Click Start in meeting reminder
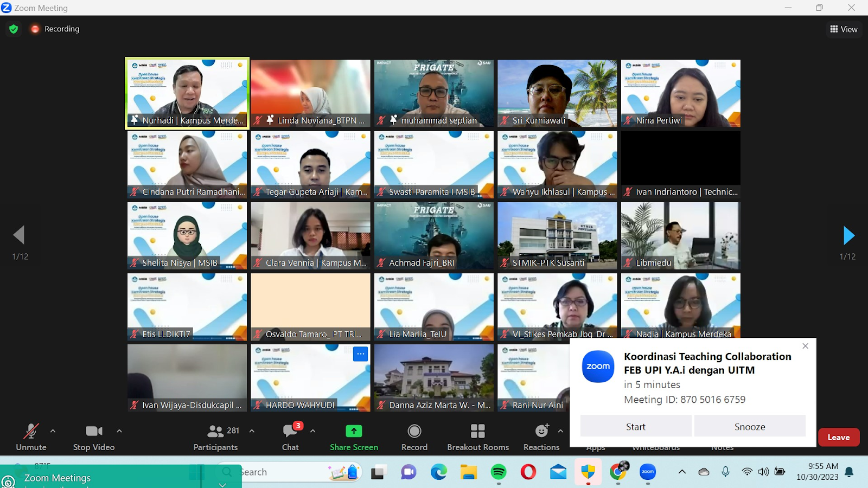The image size is (868, 488). pos(636,427)
